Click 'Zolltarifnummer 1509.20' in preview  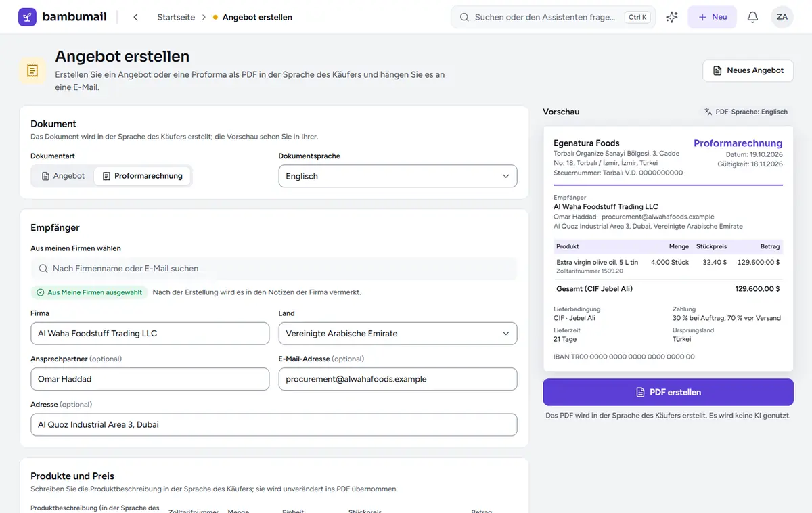point(589,271)
